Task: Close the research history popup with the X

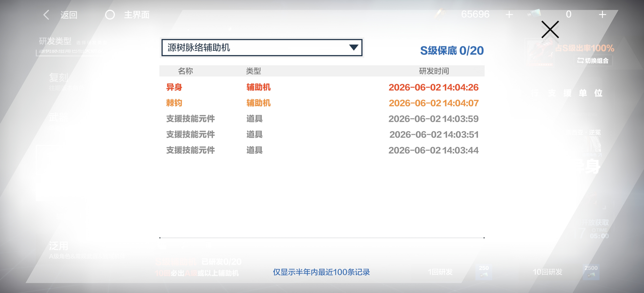Action: tap(550, 30)
